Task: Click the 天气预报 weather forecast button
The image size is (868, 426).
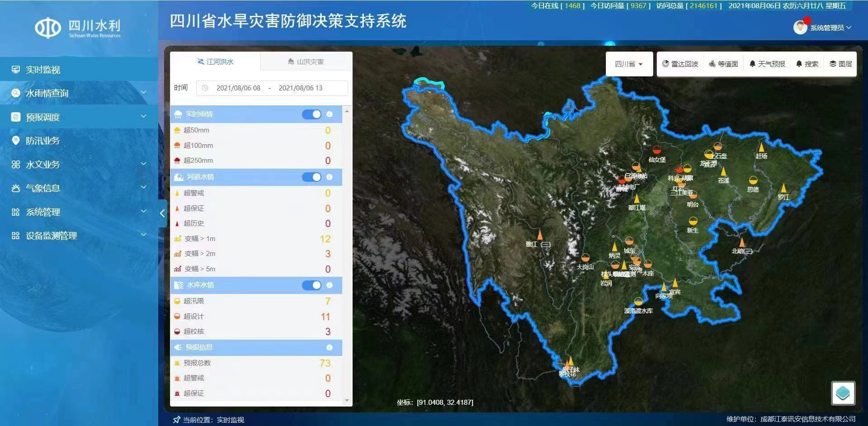Action: (767, 64)
